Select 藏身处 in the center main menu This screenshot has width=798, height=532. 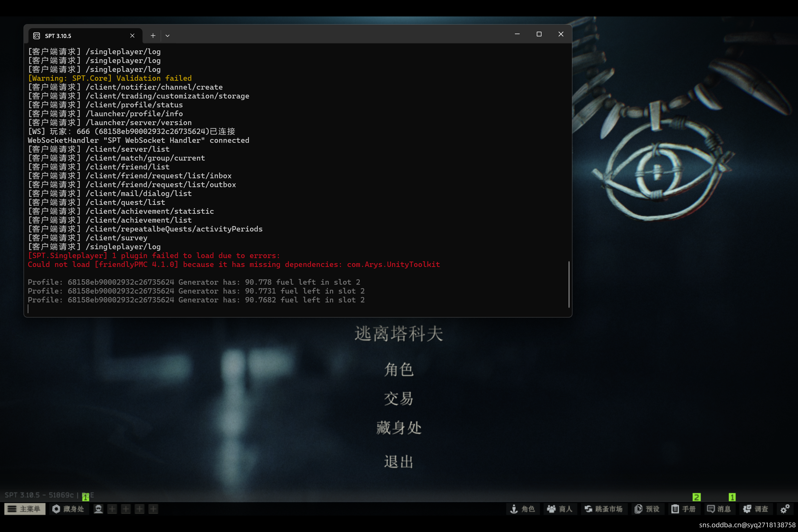pos(399,428)
